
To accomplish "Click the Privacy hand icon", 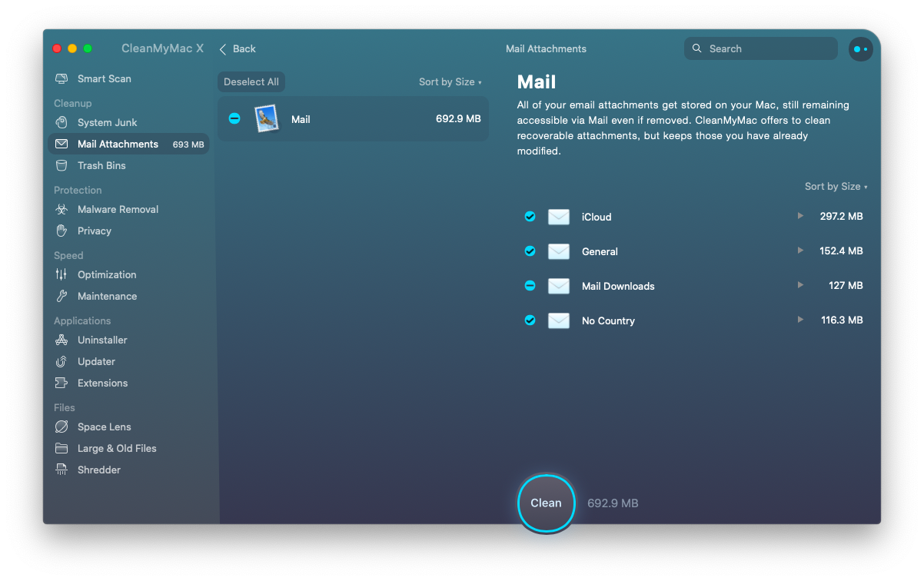I will click(x=61, y=231).
